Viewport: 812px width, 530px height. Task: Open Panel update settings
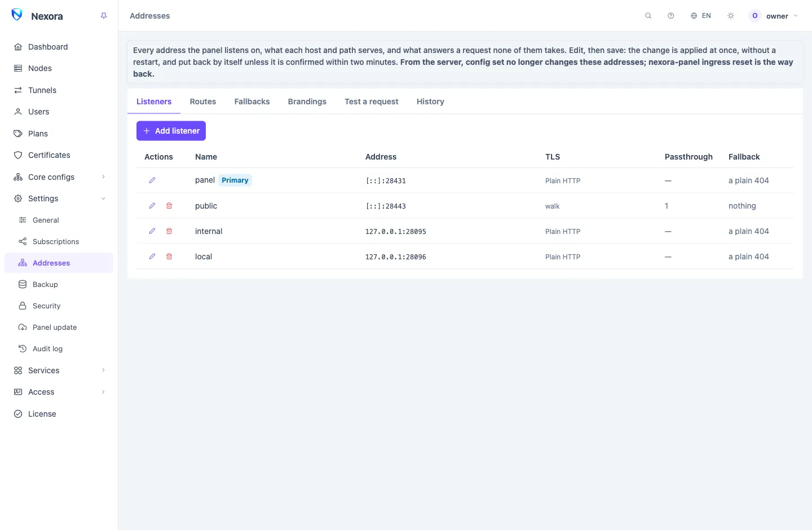(x=59, y=327)
